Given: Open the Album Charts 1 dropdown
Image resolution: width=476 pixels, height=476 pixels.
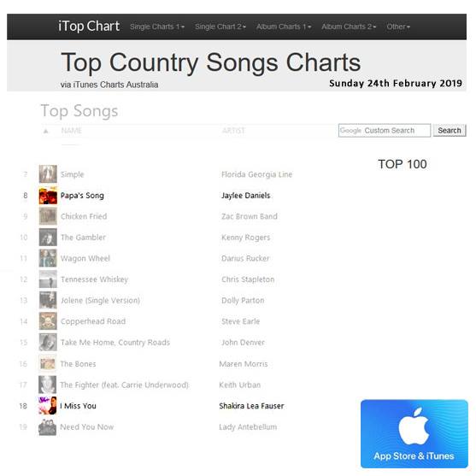Looking at the screenshot, I should pyautogui.click(x=284, y=26).
